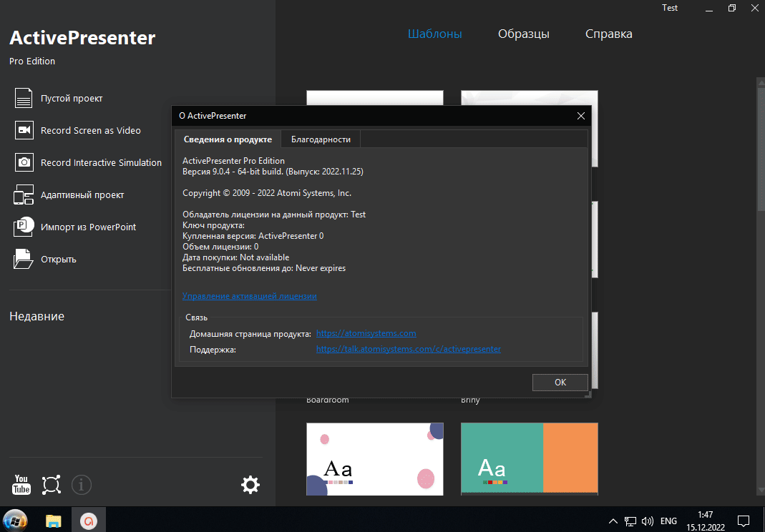Click the community nodes icon beside YouTube
This screenshot has height=532, width=765.
point(52,485)
